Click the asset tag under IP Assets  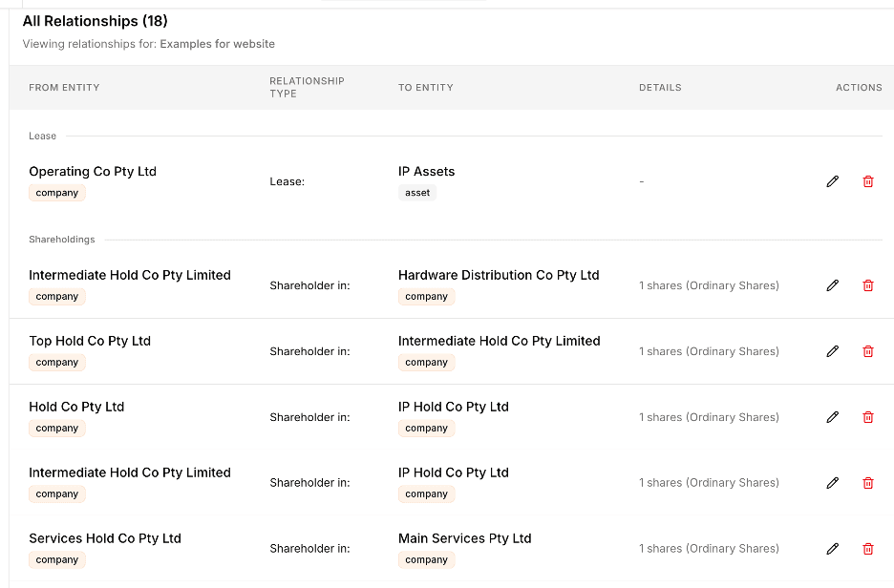[x=417, y=193]
